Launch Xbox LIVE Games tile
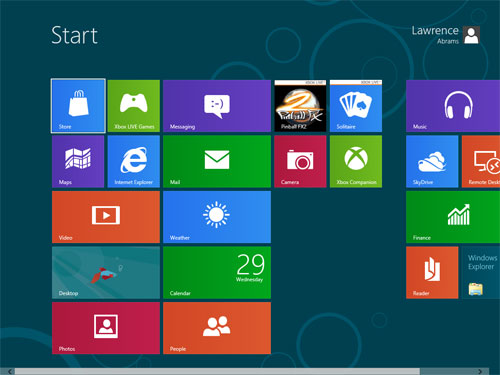This screenshot has height=375, width=500. (x=134, y=106)
